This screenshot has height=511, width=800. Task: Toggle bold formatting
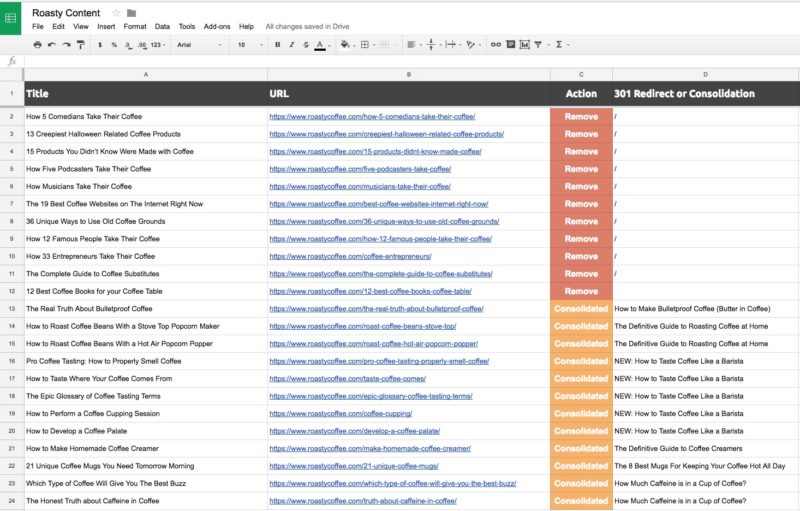(278, 45)
